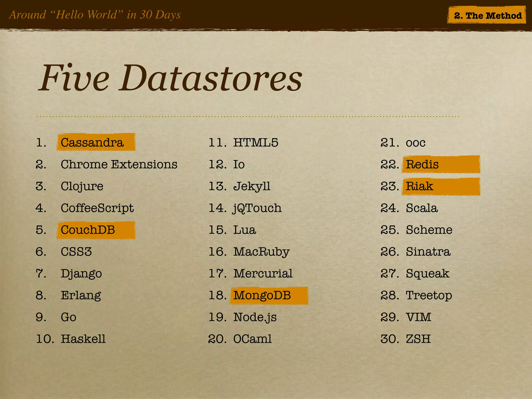Viewport: 532px width, 399px height.
Task: Click the 'jQTouch' list entry
Action: pos(257,208)
